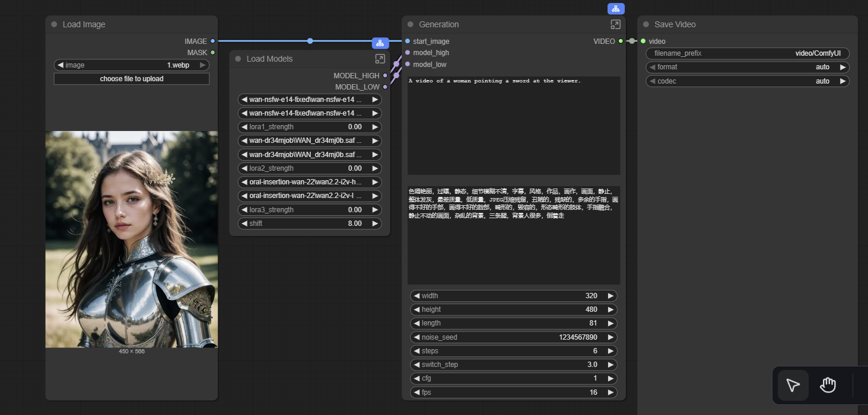Click the IMAGE output slot on Load Image
This screenshot has height=415, width=868.
[213, 41]
